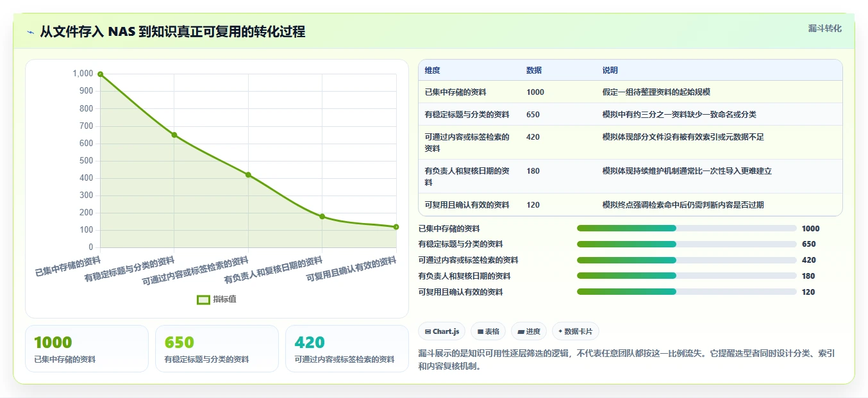
Task: Click the 数据卡片 tag icon
Action: point(560,331)
